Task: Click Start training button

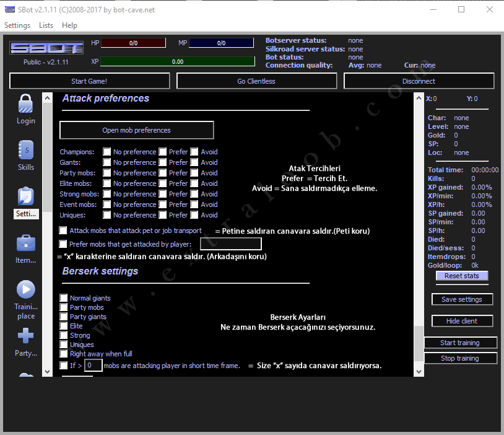Action: pos(460,343)
